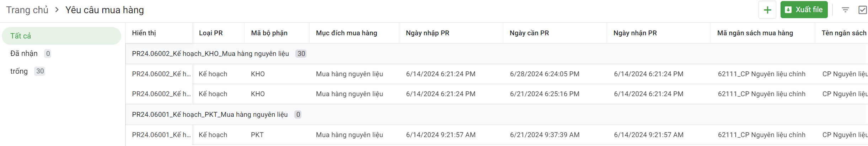Collapse the PR24.06001_Kế hoạch_PKT group row
The width and height of the screenshot is (868, 146).
tap(209, 115)
